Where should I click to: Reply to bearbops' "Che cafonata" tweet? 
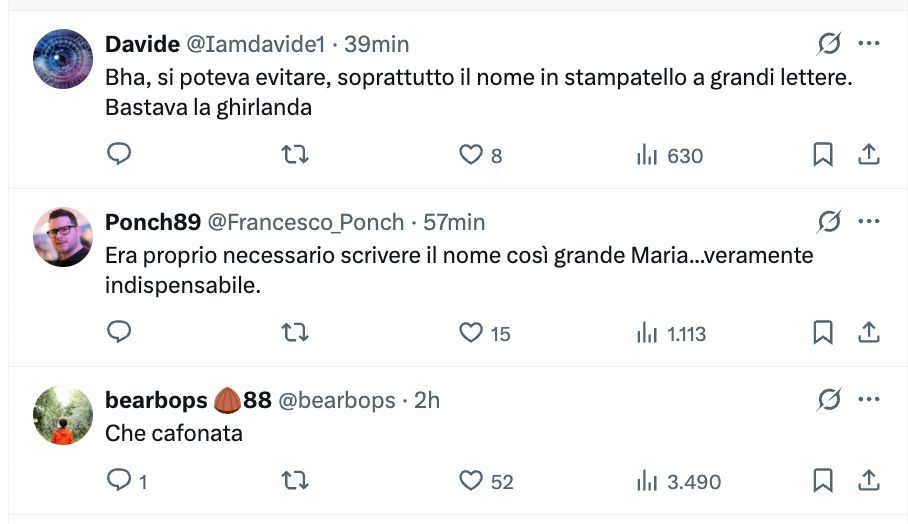(x=119, y=481)
